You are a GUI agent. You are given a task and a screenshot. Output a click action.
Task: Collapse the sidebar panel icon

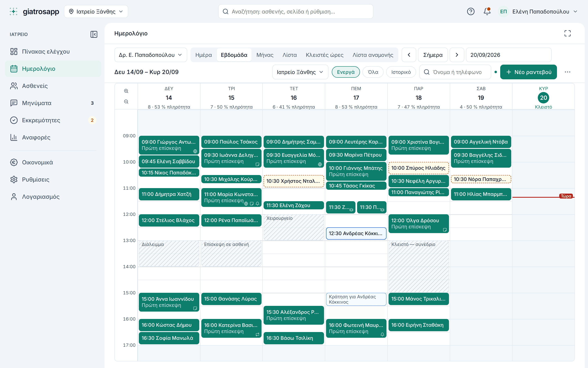tap(94, 34)
